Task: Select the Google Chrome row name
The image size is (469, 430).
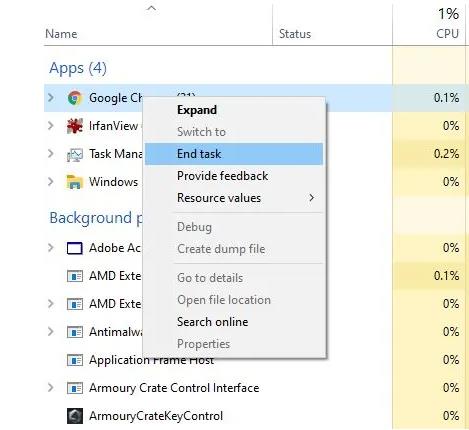Action: point(115,98)
